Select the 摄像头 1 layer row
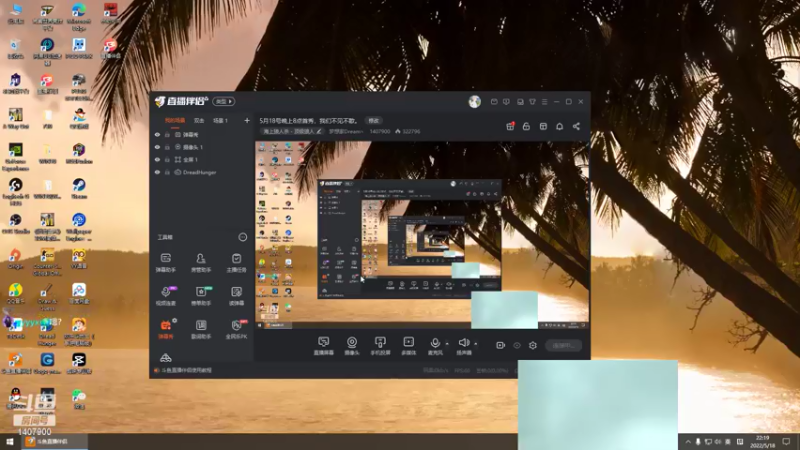Image resolution: width=800 pixels, height=450 pixels. pos(202,147)
